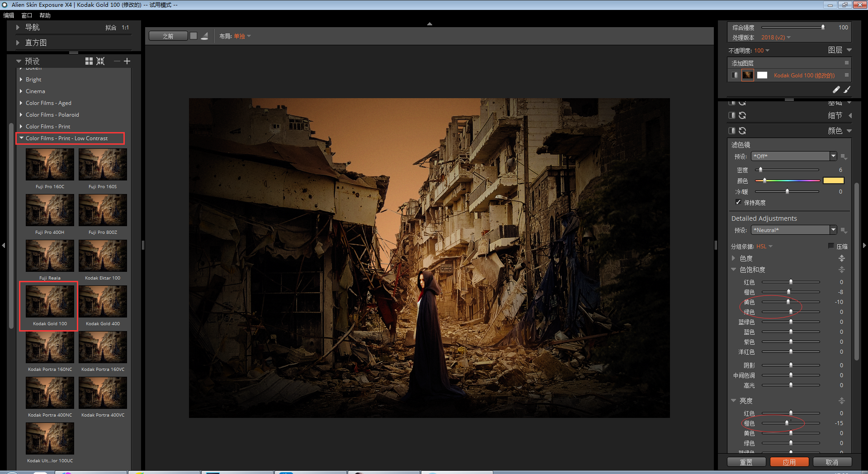Click the 颜色 rainbow hue slider
The height and width of the screenshot is (474, 868).
[x=787, y=180]
